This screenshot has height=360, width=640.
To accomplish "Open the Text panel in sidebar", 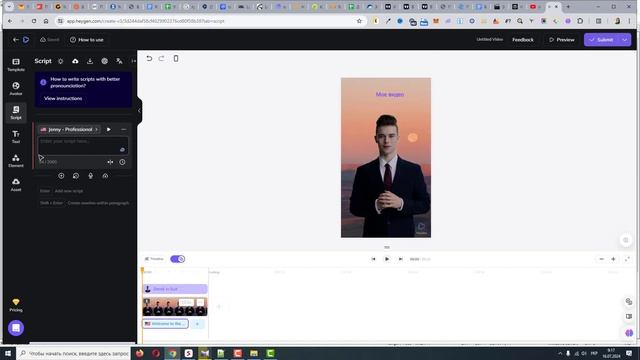I will point(16,136).
